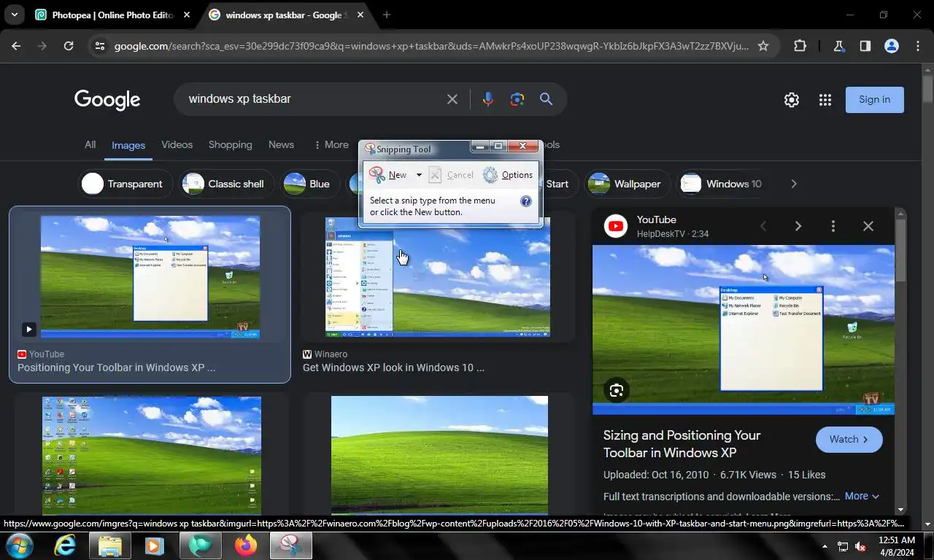The width and height of the screenshot is (934, 560).
Task: Open a new Chrome tab
Action: pyautogui.click(x=387, y=15)
